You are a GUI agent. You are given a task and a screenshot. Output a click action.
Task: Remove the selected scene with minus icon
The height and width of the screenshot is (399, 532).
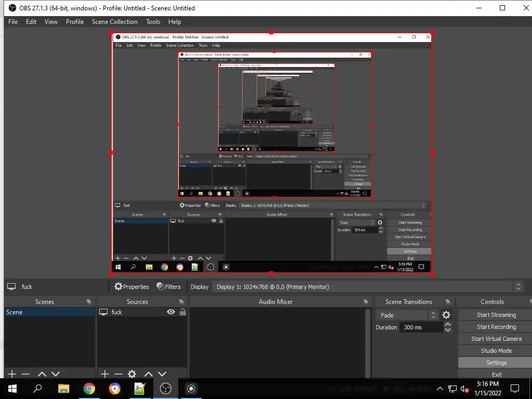(25, 374)
